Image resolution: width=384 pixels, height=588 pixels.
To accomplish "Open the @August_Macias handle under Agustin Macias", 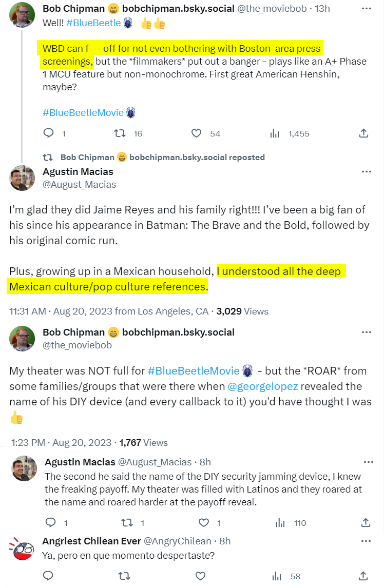I will [x=79, y=185].
